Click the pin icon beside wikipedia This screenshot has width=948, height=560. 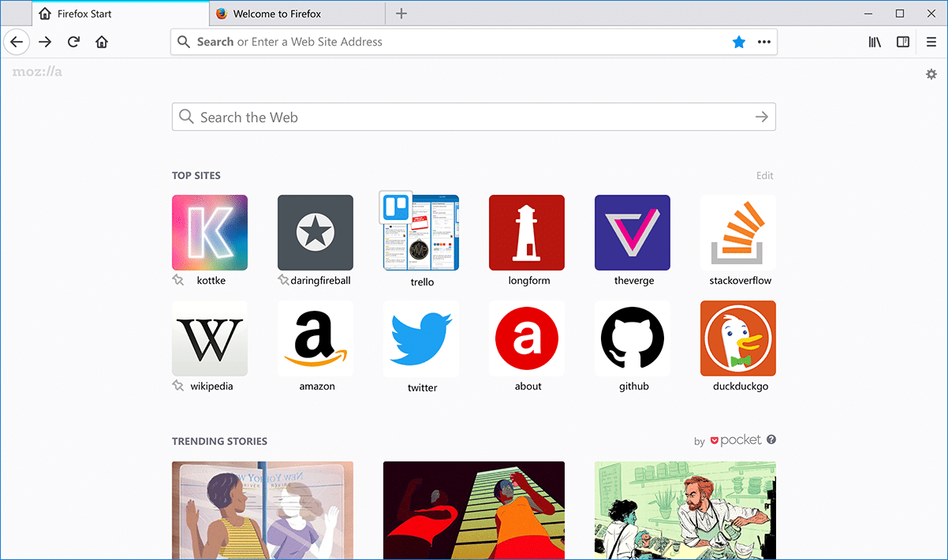(178, 386)
